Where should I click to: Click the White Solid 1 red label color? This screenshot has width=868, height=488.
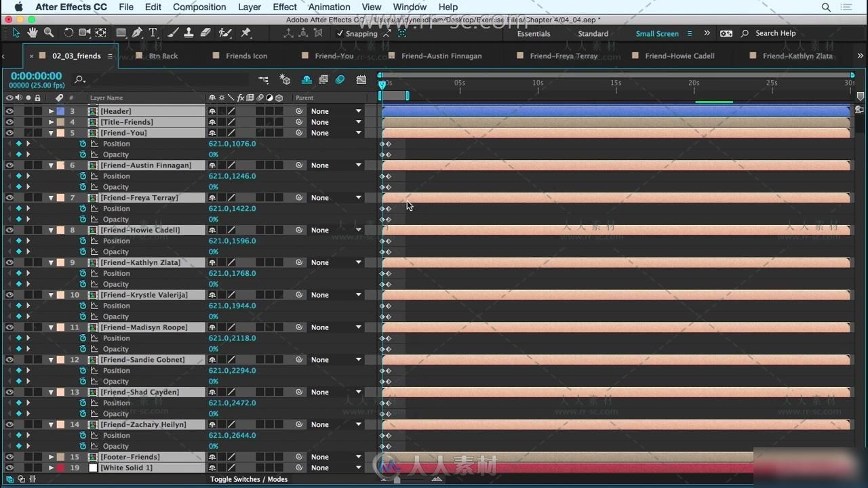point(61,468)
